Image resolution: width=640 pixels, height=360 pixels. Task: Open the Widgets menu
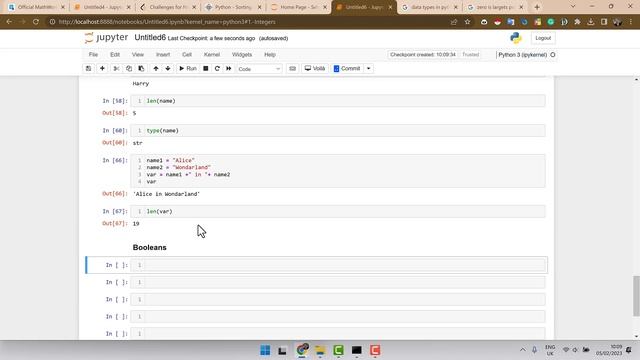click(242, 55)
